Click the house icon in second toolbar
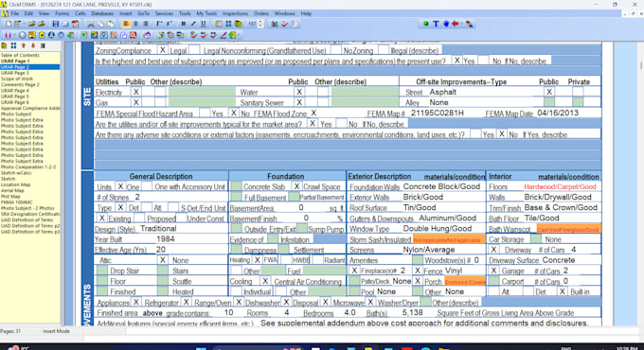The width and height of the screenshot is (644, 350). 147,35
